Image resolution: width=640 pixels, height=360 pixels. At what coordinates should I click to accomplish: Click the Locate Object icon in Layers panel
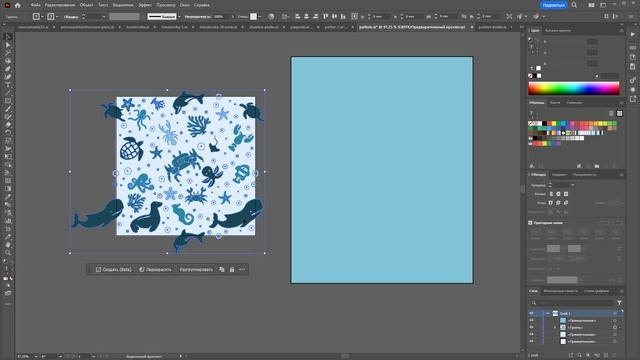click(579, 355)
